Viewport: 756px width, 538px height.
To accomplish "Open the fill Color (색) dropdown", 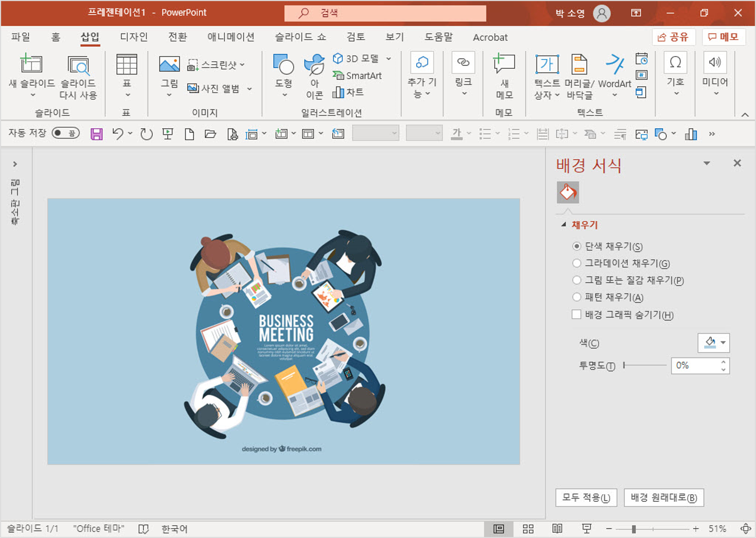I will click(x=714, y=342).
